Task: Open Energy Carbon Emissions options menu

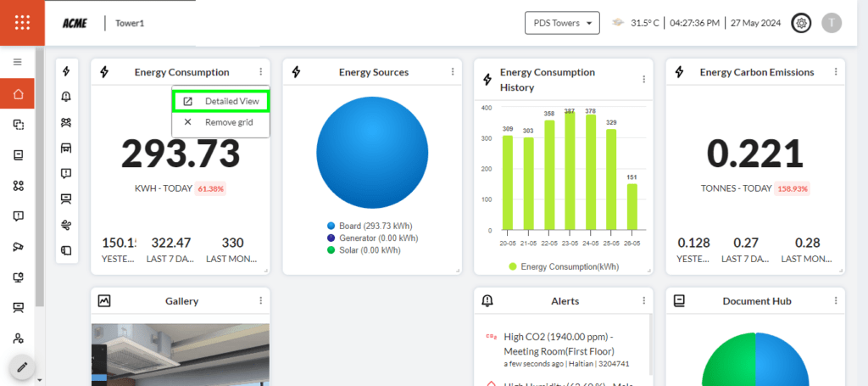Action: point(836,72)
